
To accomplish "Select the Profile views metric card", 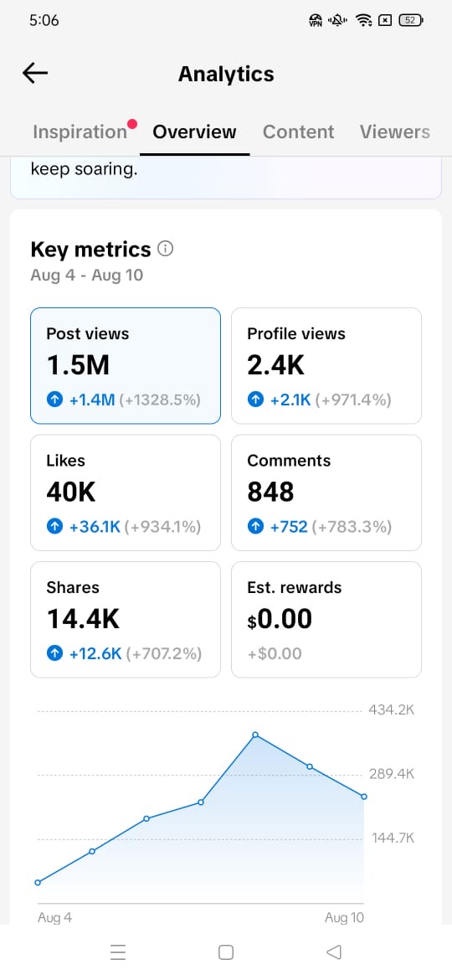I will tap(326, 366).
